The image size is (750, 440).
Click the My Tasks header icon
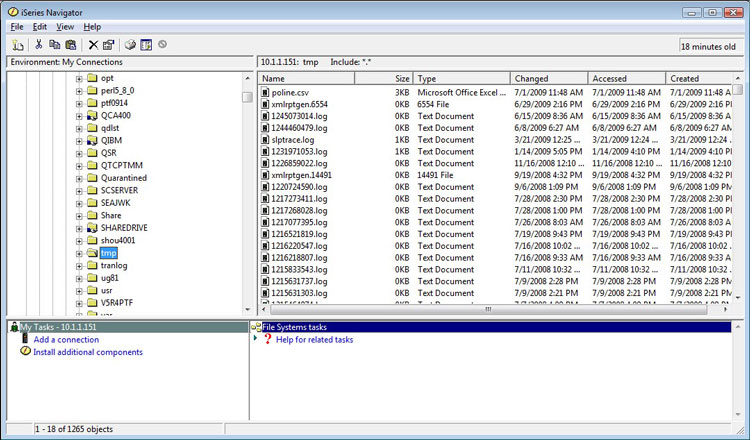(14, 327)
